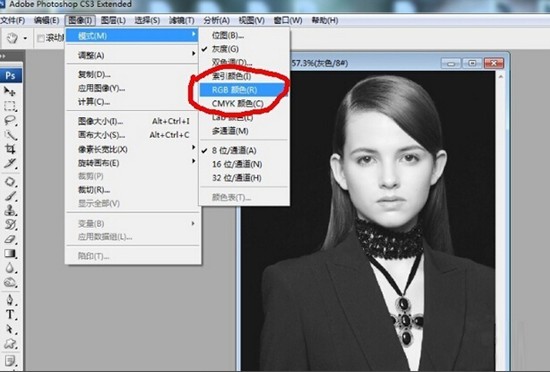
Task: Choose 应用图像(Y)... menu entry
Action: (132, 88)
